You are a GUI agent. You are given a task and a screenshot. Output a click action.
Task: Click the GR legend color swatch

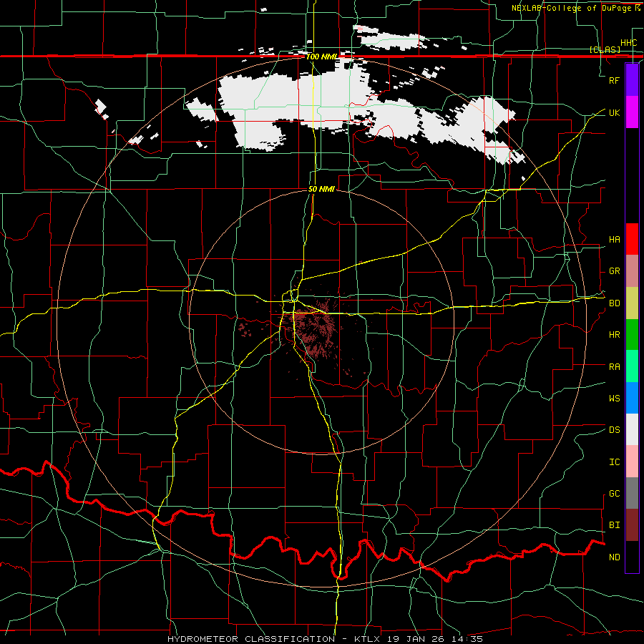click(x=632, y=271)
